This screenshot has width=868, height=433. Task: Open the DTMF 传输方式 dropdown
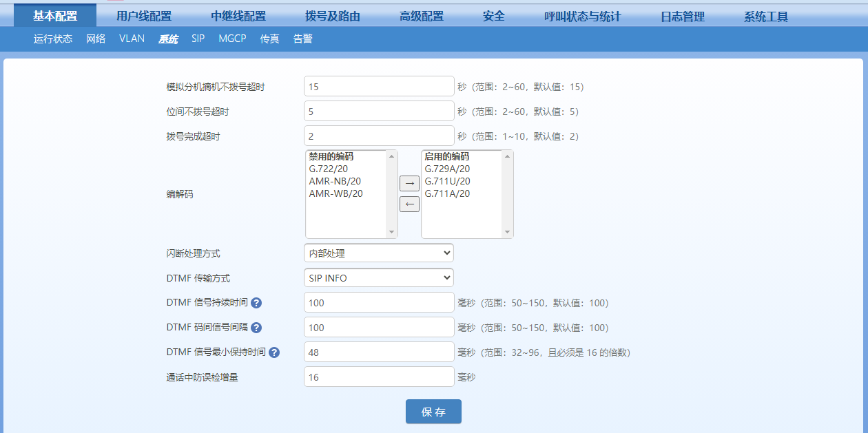pyautogui.click(x=378, y=277)
